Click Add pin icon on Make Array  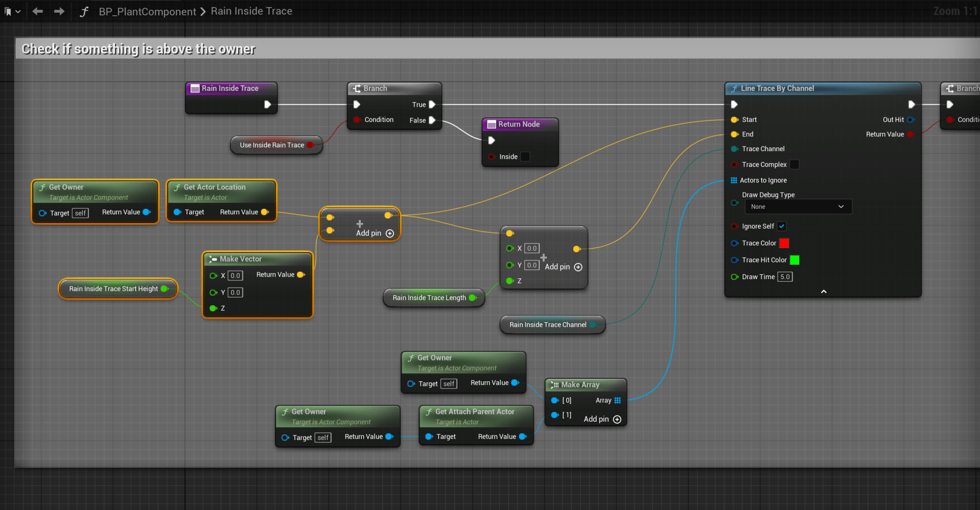click(x=617, y=419)
